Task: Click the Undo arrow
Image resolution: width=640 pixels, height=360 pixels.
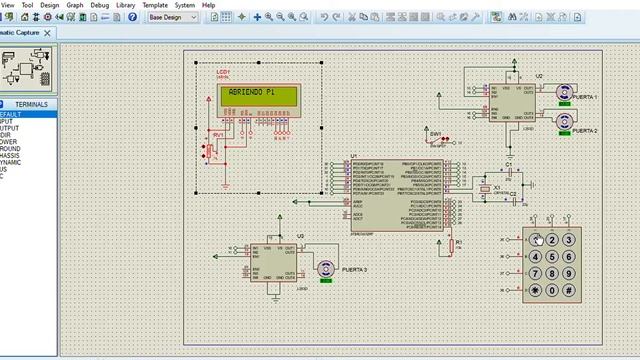Action: coord(324,17)
